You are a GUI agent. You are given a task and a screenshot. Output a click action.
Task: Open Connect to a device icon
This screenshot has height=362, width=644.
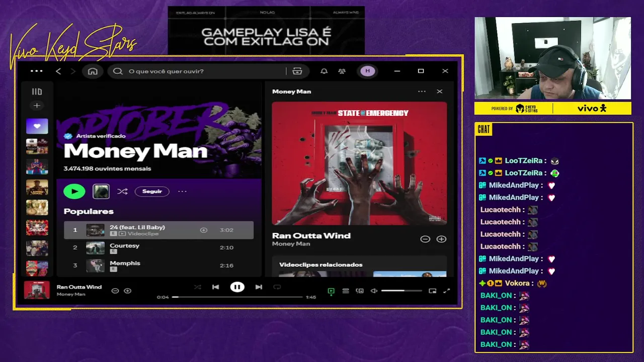(x=360, y=291)
